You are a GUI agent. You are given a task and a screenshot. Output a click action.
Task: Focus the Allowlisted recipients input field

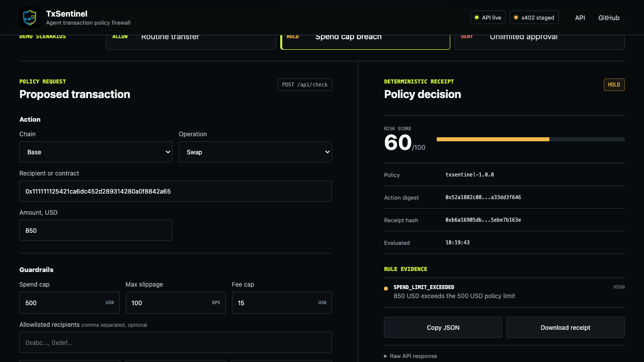176,342
